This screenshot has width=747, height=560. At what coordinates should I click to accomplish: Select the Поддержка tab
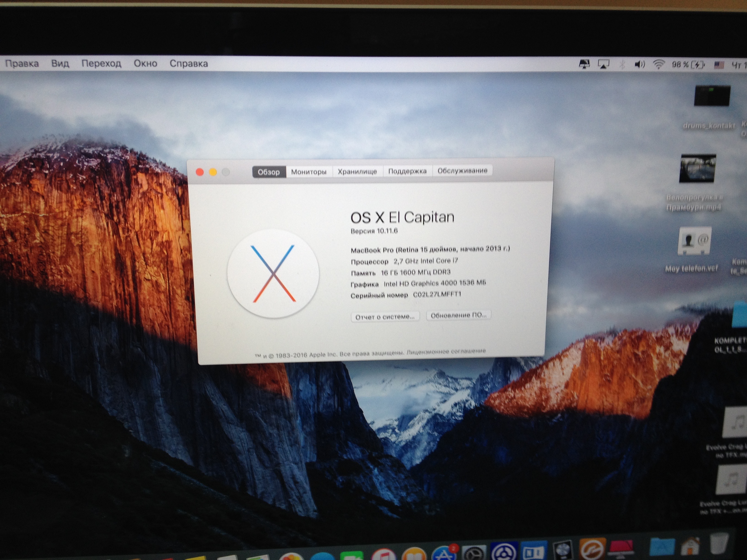(x=407, y=171)
